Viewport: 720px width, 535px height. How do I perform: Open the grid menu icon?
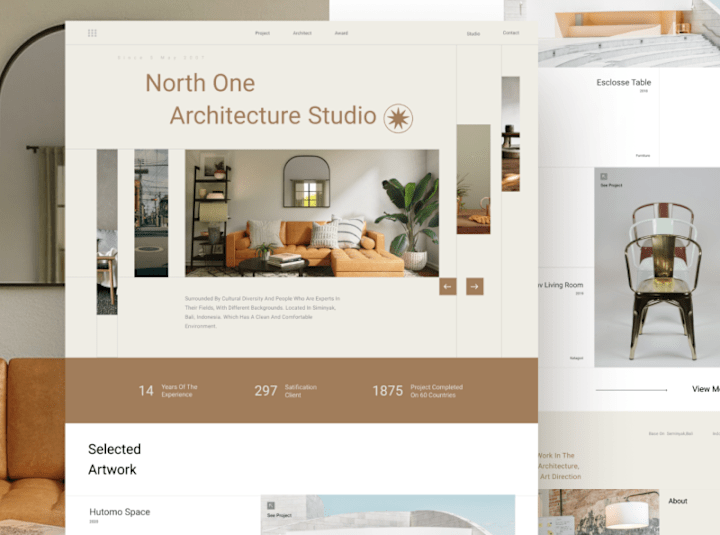click(x=92, y=33)
